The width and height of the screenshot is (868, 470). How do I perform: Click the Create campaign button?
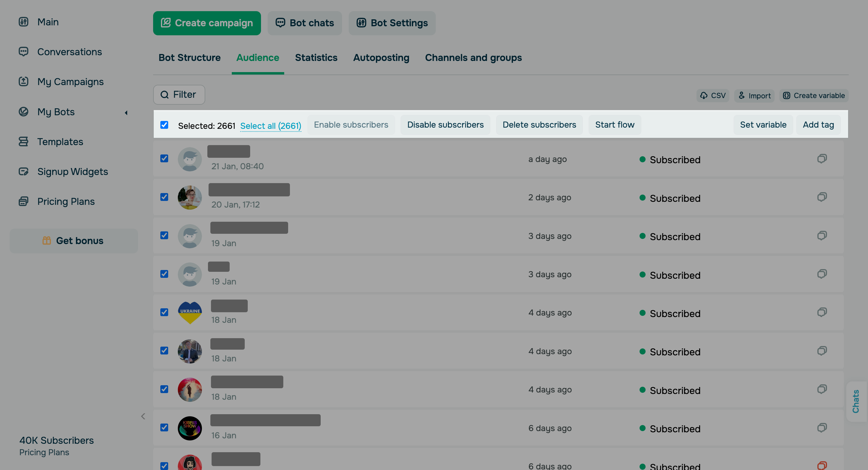(207, 23)
